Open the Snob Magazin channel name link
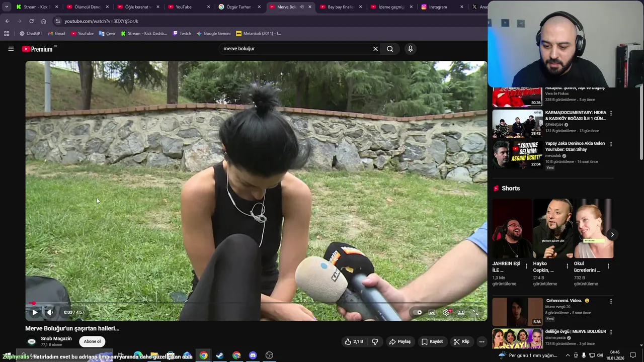 click(56, 338)
